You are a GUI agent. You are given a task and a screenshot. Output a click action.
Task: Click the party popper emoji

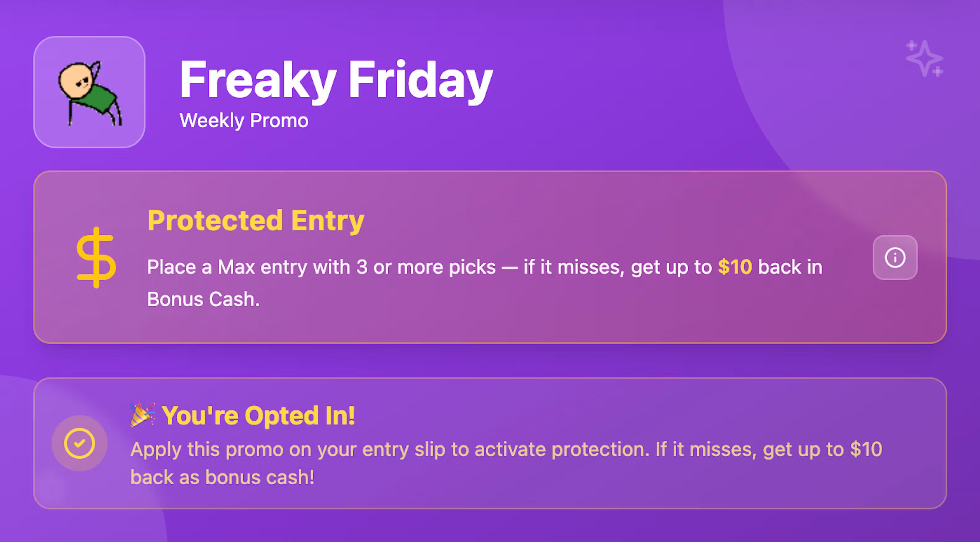(x=142, y=415)
